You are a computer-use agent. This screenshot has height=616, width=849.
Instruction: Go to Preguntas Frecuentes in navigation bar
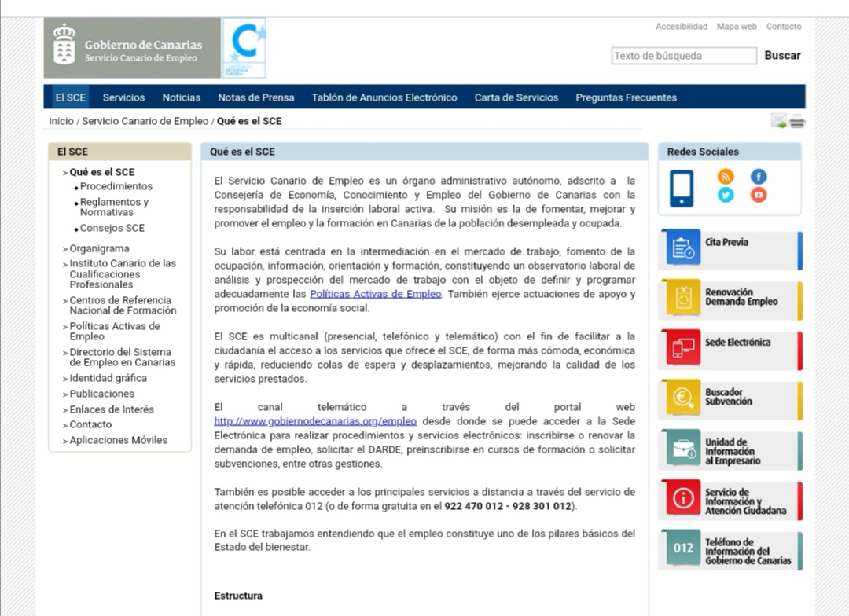coord(626,97)
